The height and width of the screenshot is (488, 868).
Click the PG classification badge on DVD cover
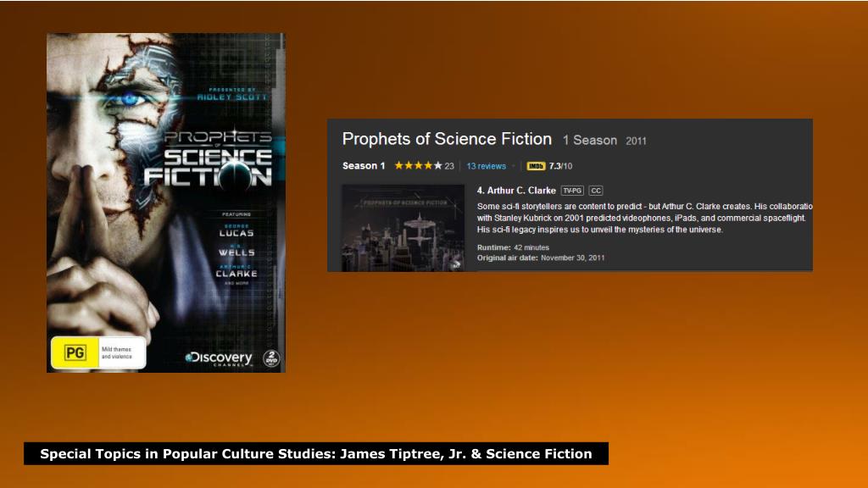pyautogui.click(x=75, y=353)
